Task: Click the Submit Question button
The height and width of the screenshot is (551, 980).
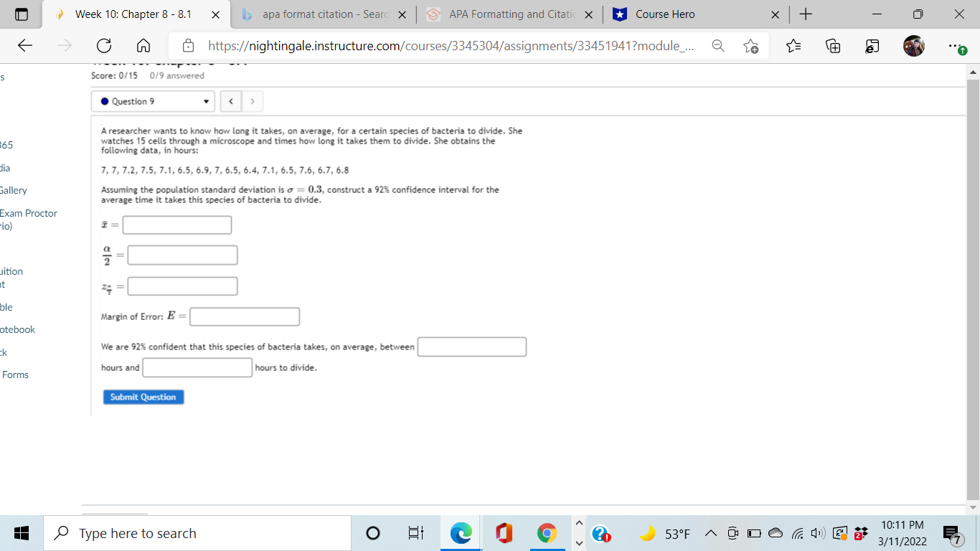Action: [x=143, y=396]
